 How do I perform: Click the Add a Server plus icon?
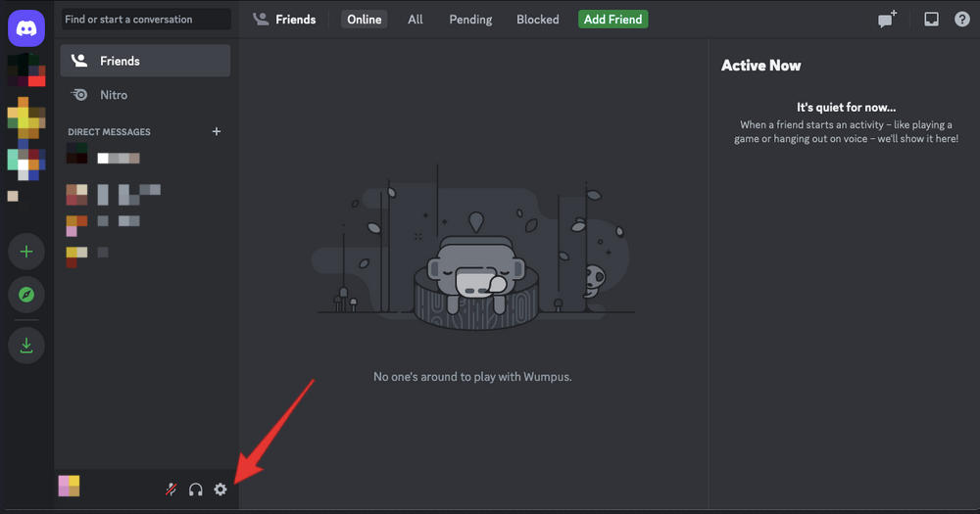tap(26, 252)
